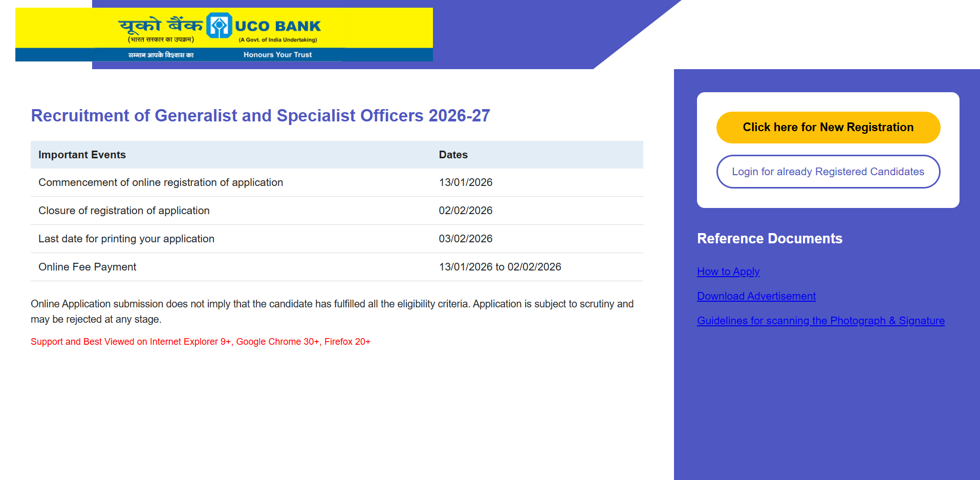This screenshot has width=980, height=480.
Task: Open Guidelines for scanning Photograph and Signature
Action: coord(820,321)
